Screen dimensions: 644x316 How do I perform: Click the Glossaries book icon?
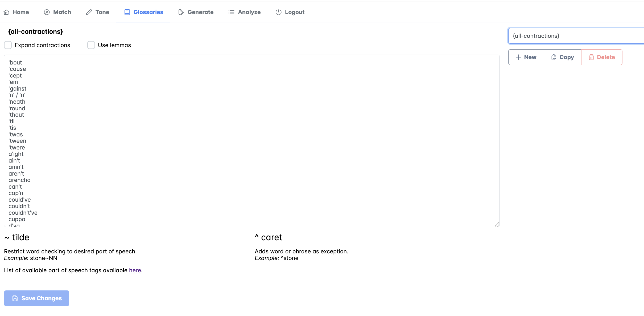pos(127,12)
